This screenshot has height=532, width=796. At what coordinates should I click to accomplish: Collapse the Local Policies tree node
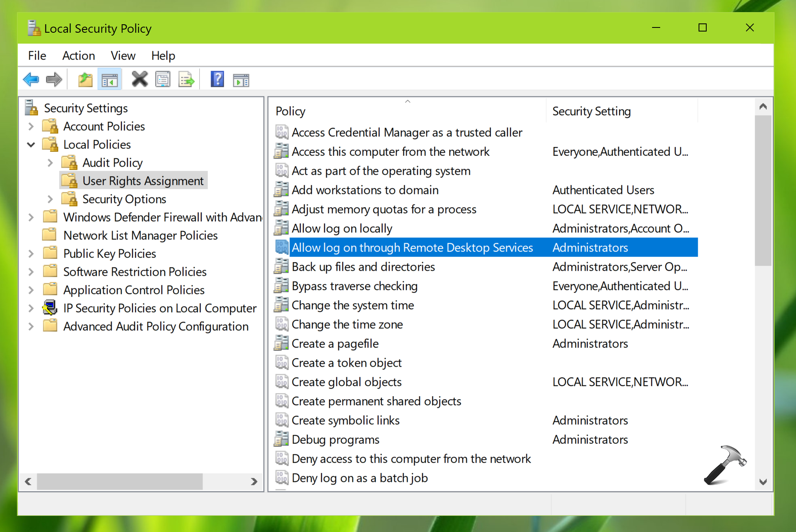31,145
